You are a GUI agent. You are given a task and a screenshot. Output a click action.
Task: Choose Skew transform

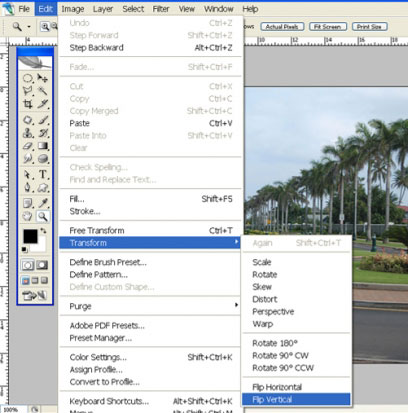(296, 287)
